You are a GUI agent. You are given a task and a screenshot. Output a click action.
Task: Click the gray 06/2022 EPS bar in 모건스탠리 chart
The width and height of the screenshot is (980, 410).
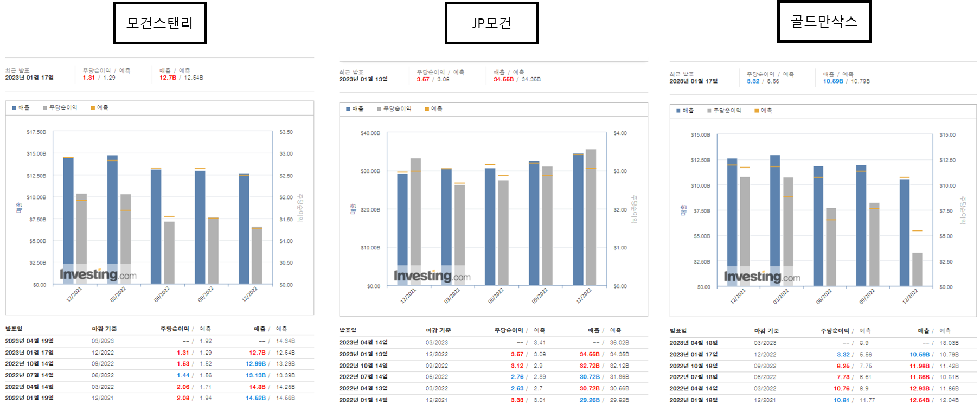point(169,253)
